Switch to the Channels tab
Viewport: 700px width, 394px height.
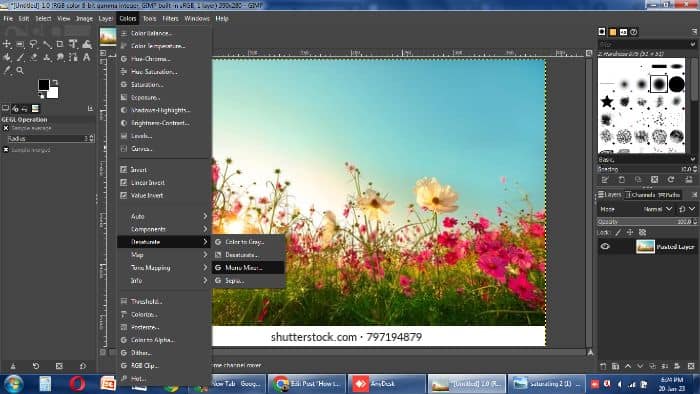tap(640, 195)
